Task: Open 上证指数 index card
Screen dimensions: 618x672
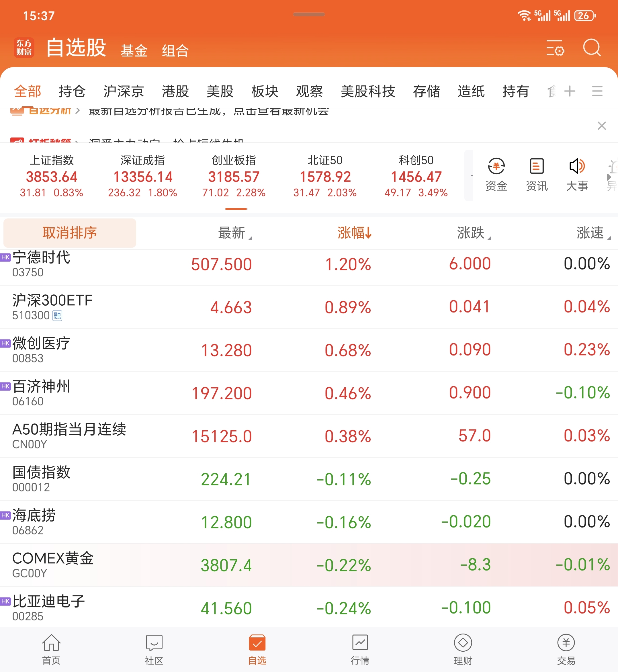Action: [x=52, y=176]
